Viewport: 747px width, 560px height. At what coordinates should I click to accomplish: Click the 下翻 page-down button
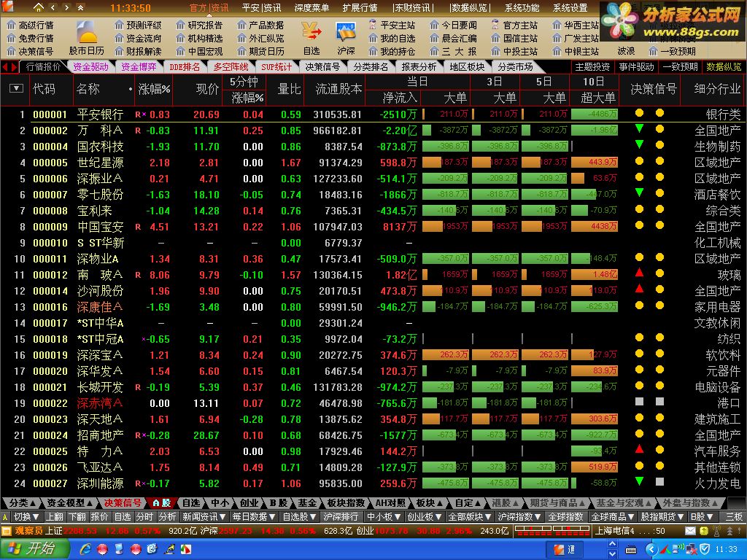[77, 517]
